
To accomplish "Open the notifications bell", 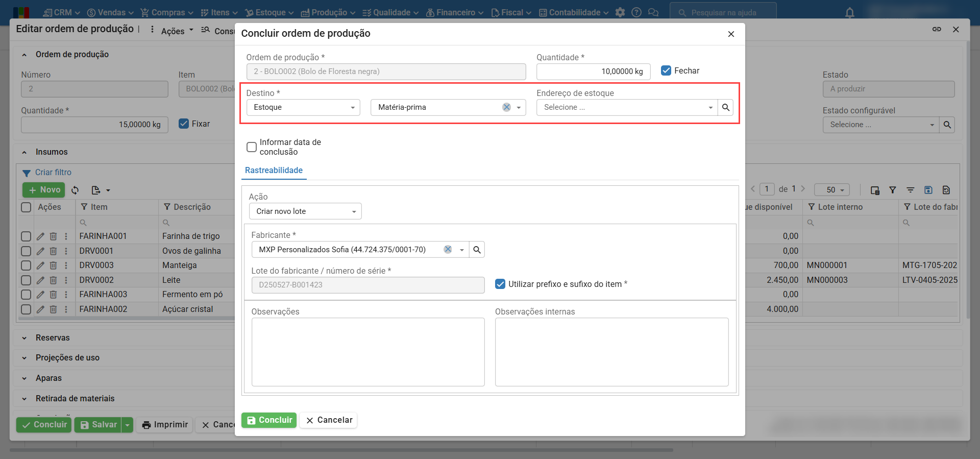I will tap(850, 13).
